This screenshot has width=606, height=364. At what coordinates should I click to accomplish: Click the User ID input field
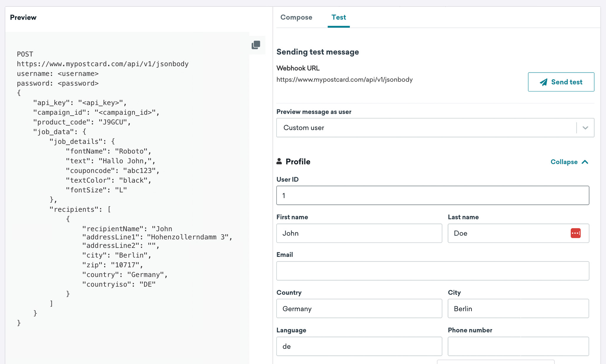pos(433,195)
